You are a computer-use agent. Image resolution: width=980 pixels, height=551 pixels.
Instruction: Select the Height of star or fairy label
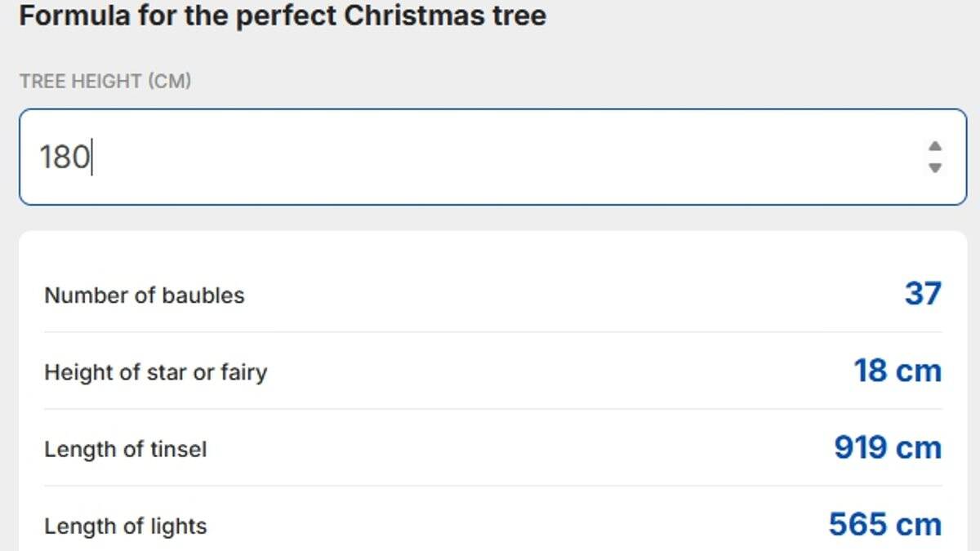155,372
